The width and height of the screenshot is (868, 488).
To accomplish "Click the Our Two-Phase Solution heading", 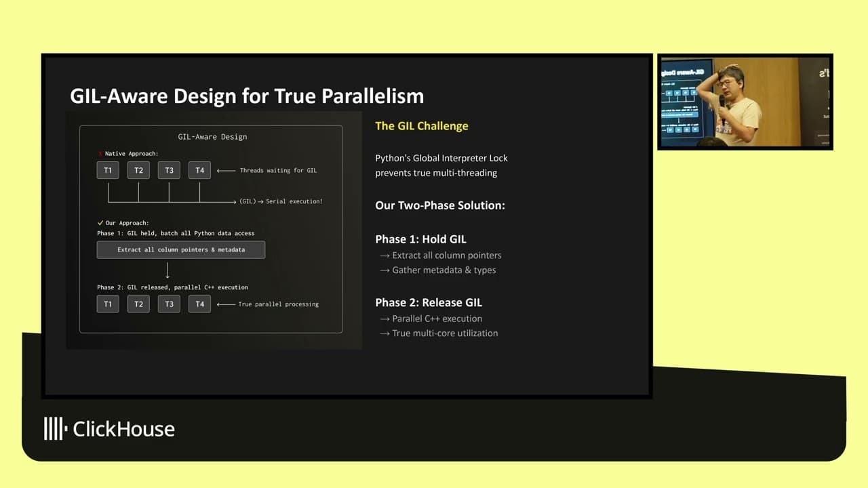I will 440,205.
